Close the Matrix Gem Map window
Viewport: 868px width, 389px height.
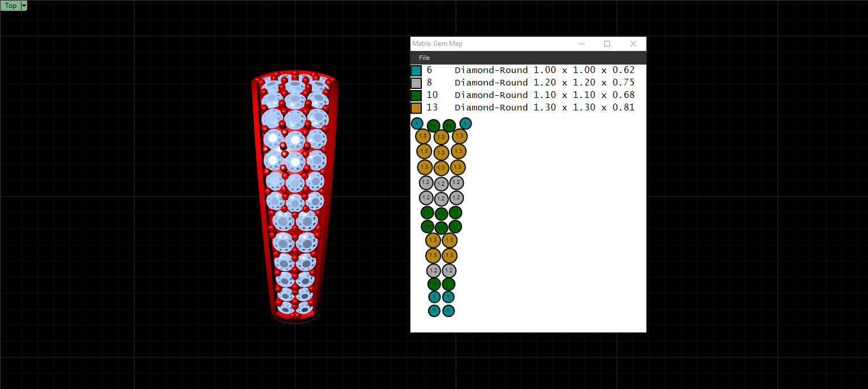pyautogui.click(x=633, y=44)
